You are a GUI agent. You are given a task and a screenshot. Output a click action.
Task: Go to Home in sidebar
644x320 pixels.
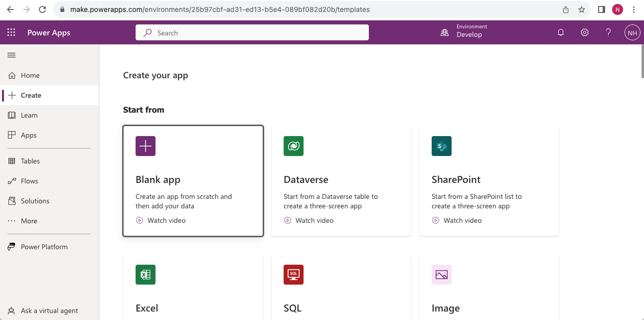30,75
